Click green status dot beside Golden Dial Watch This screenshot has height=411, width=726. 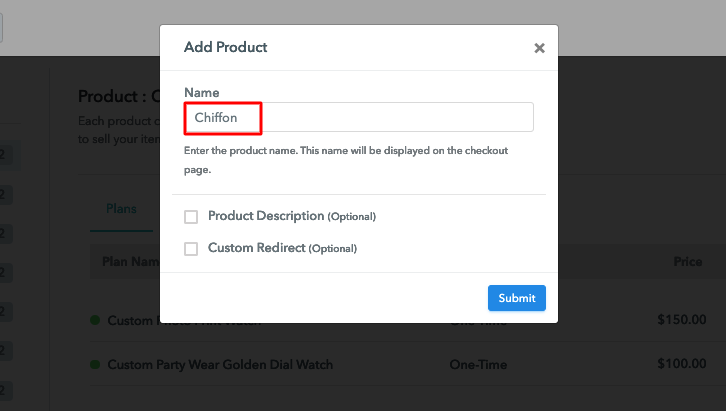point(95,365)
